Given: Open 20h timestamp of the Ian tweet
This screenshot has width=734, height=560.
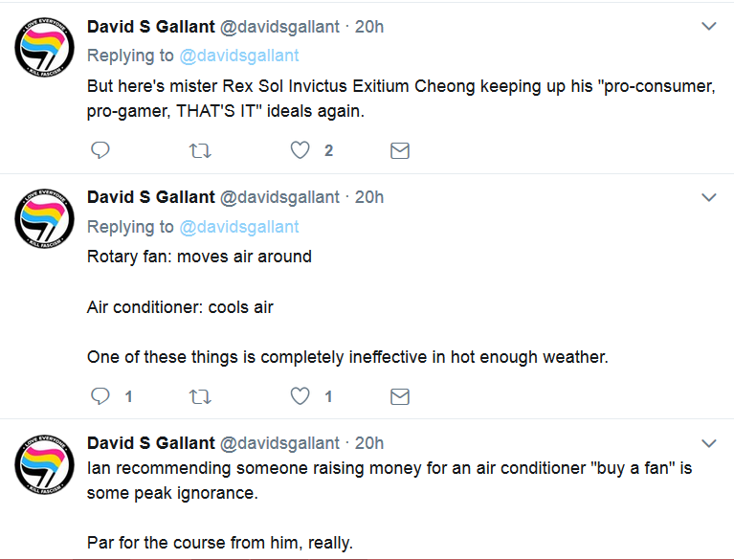Looking at the screenshot, I should 368,443.
